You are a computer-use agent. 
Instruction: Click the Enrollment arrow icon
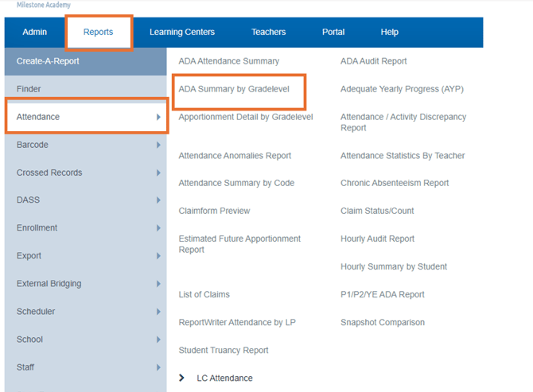pos(158,228)
